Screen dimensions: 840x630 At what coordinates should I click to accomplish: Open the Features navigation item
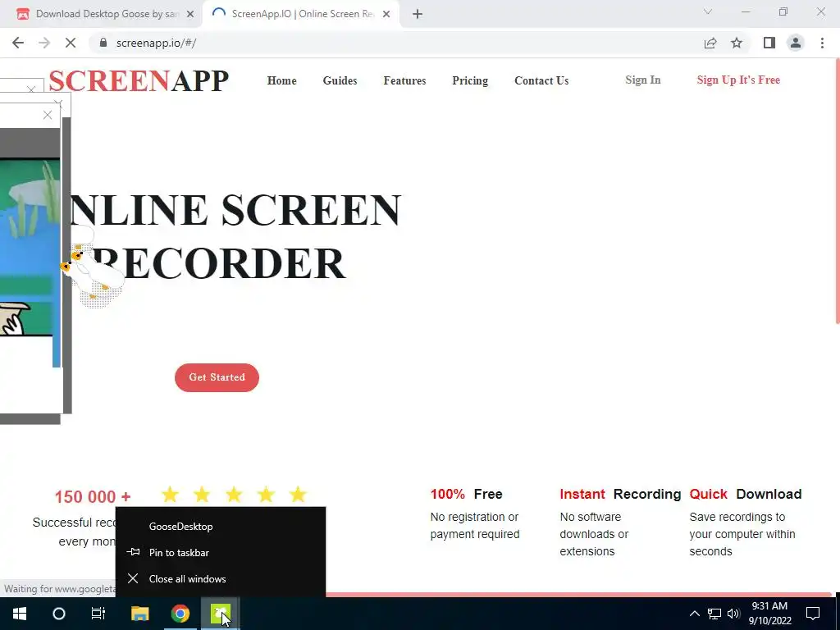(404, 81)
